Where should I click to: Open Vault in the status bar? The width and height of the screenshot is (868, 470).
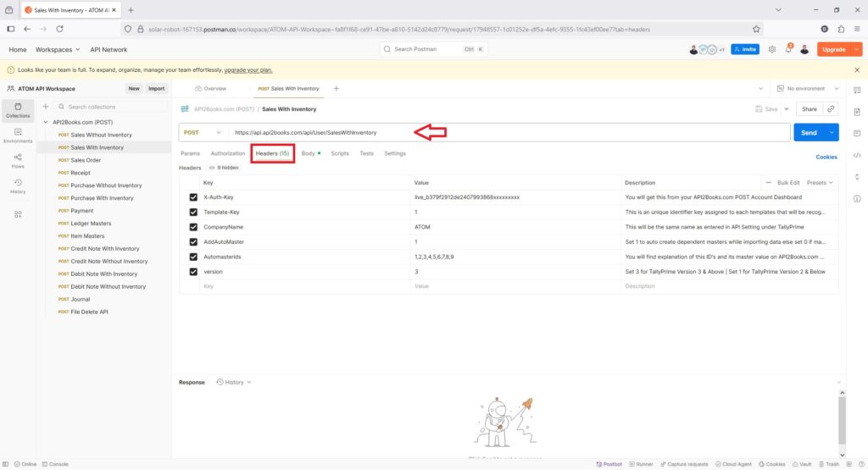pyautogui.click(x=802, y=464)
